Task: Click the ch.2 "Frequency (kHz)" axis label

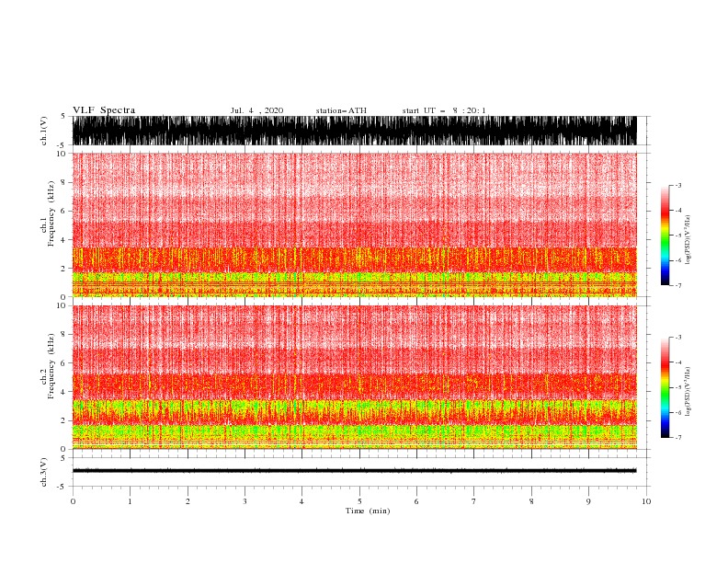Action: (51, 366)
